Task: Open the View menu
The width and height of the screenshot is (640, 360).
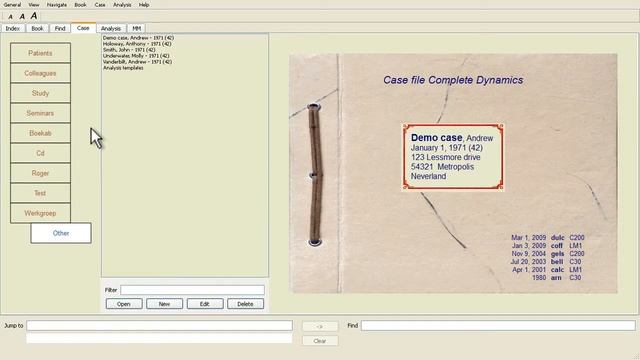Action: [34, 5]
